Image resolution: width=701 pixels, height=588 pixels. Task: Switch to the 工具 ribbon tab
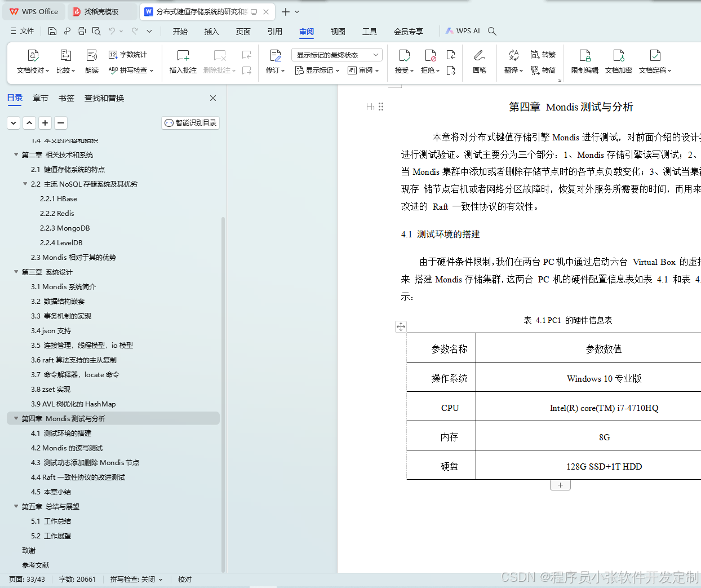point(370,32)
